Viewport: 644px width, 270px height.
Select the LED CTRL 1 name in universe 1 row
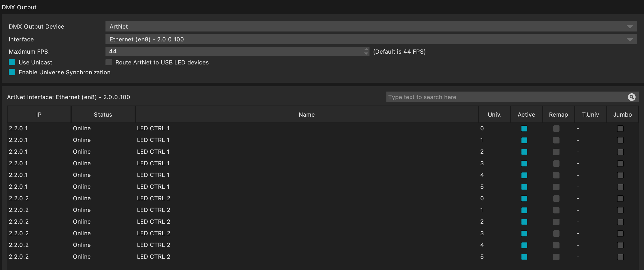pyautogui.click(x=153, y=140)
